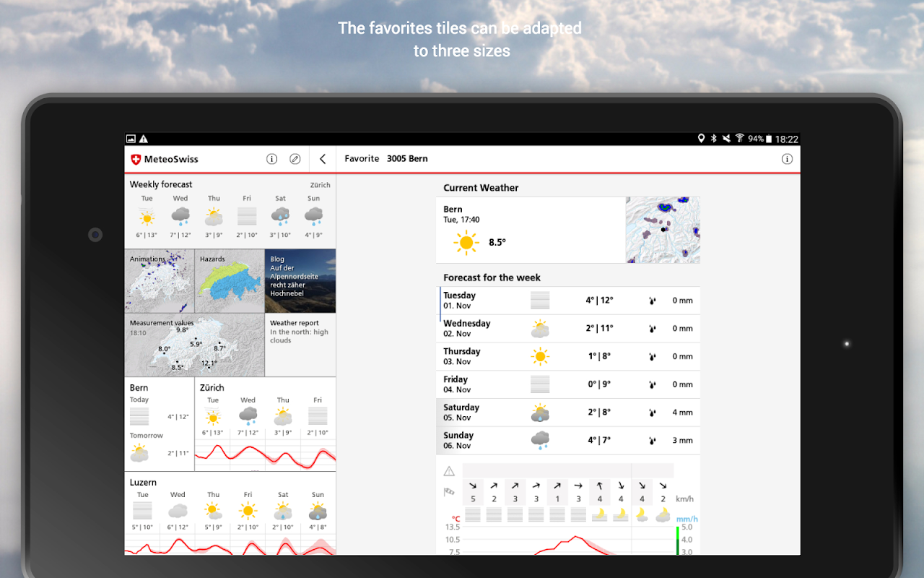
Task: Tap the MeteoSwiss Swiss cross logo
Action: tap(136, 159)
